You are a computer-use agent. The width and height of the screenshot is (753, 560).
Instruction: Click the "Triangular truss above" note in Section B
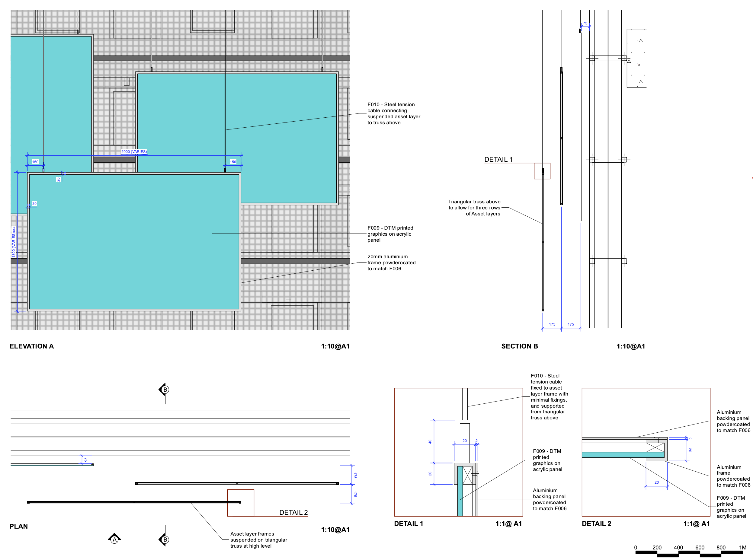click(474, 208)
